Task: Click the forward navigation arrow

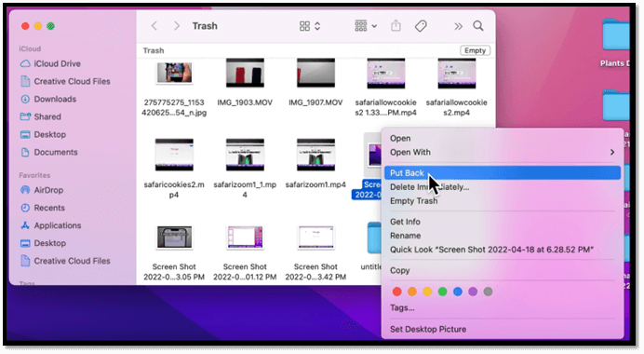Action: [x=177, y=26]
